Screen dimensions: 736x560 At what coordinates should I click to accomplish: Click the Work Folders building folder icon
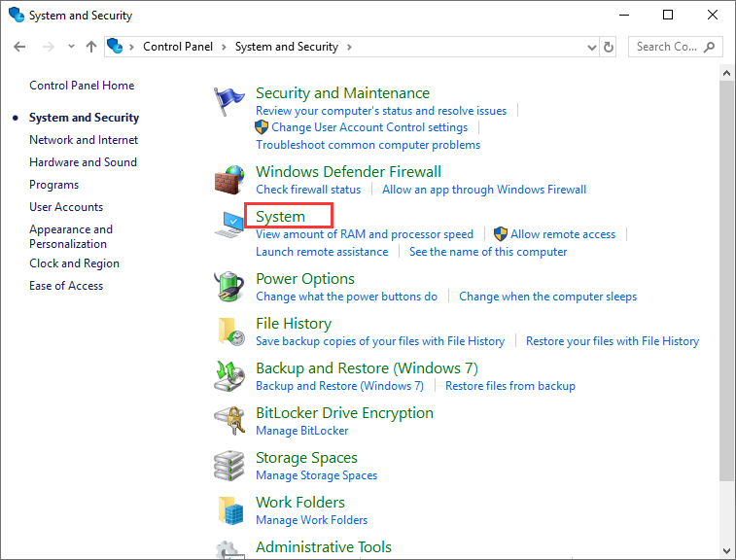click(x=231, y=510)
